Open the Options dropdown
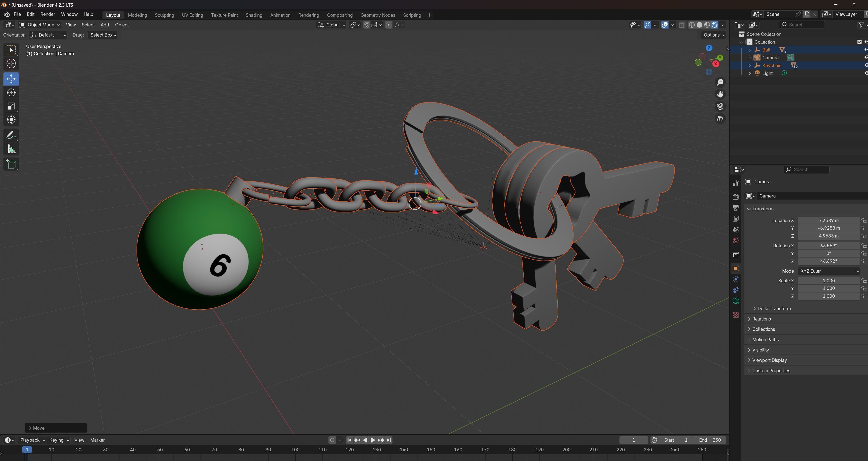This screenshot has height=461, width=868. [x=714, y=35]
